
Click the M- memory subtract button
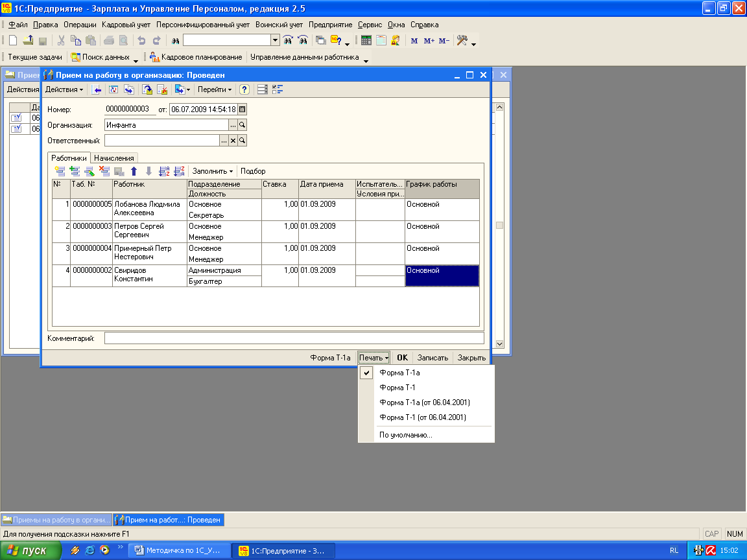click(444, 41)
